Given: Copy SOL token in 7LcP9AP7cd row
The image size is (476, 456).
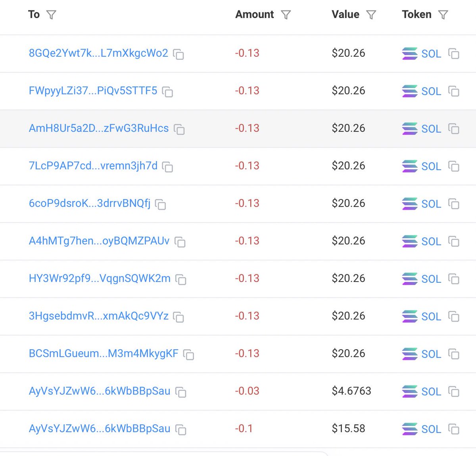Looking at the screenshot, I should [454, 166].
